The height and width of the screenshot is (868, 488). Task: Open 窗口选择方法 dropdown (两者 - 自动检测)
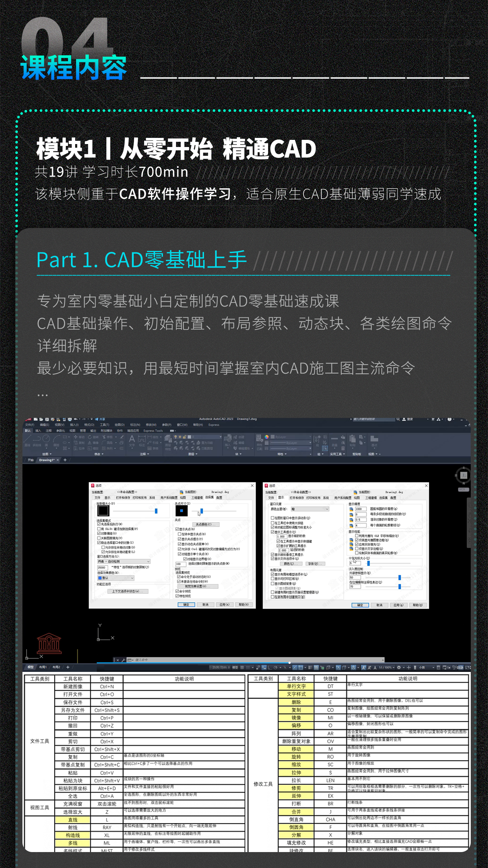click(x=124, y=562)
